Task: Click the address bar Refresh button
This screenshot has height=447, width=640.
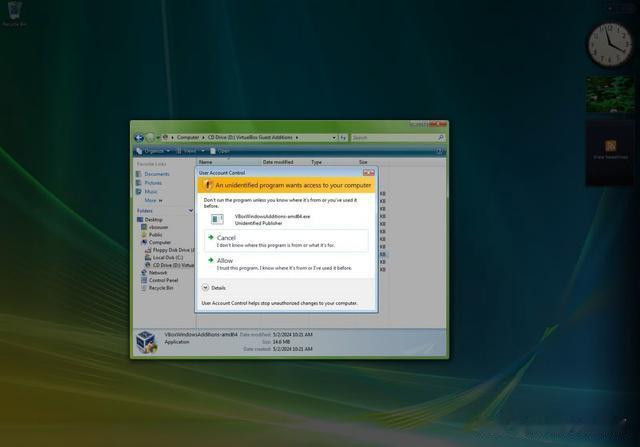Action: pyautogui.click(x=343, y=138)
